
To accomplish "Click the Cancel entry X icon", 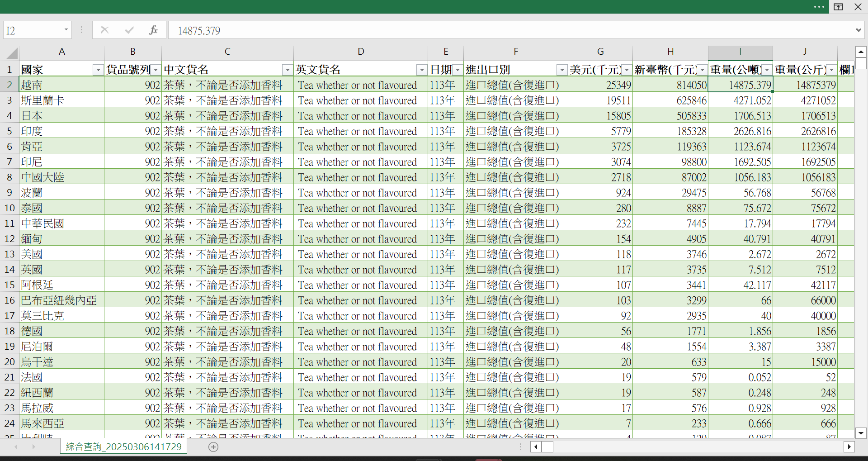I will 104,30.
